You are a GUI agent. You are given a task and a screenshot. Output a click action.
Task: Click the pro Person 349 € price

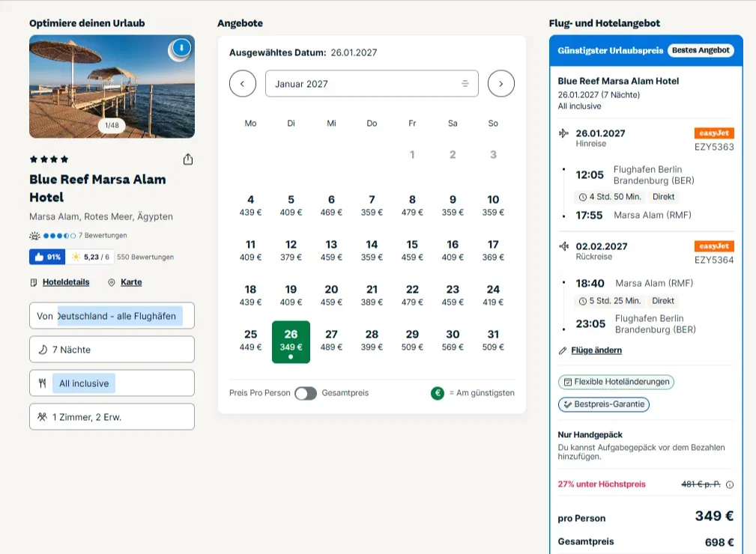click(714, 517)
